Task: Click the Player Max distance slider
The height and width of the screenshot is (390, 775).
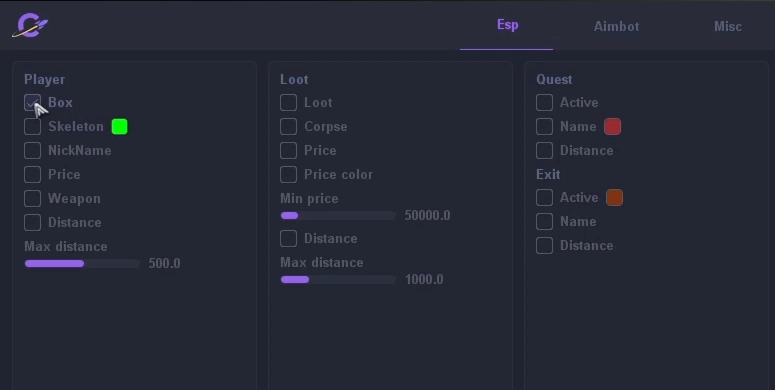Action: (x=83, y=263)
